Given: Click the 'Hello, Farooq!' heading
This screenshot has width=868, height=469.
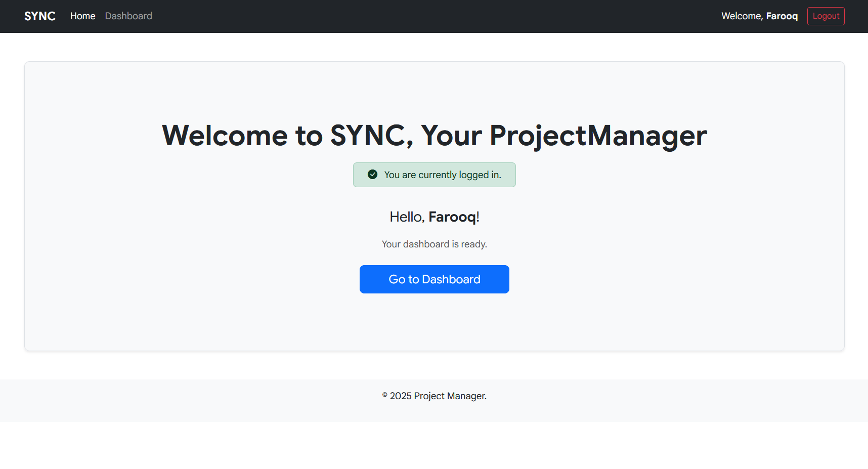Looking at the screenshot, I should tap(434, 216).
